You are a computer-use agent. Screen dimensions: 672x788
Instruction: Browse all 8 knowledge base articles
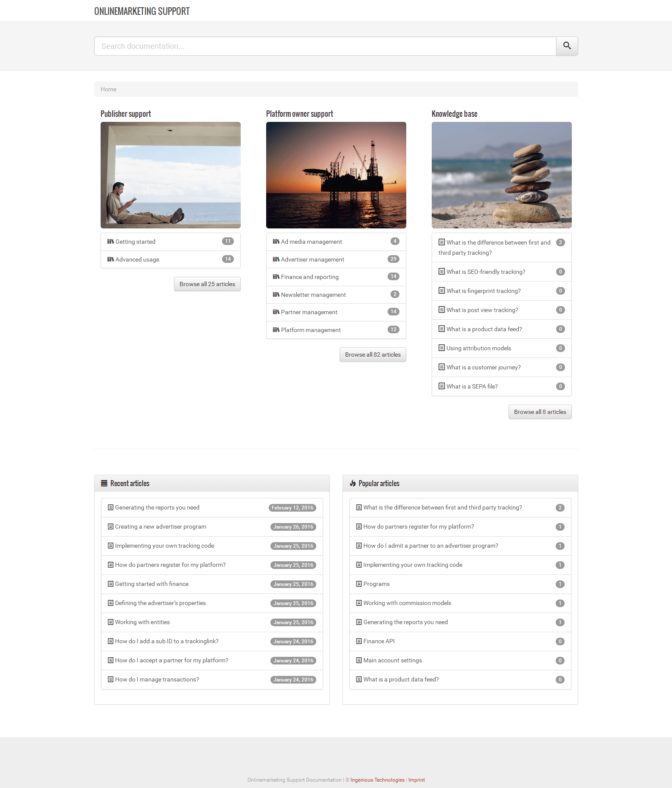tap(540, 412)
